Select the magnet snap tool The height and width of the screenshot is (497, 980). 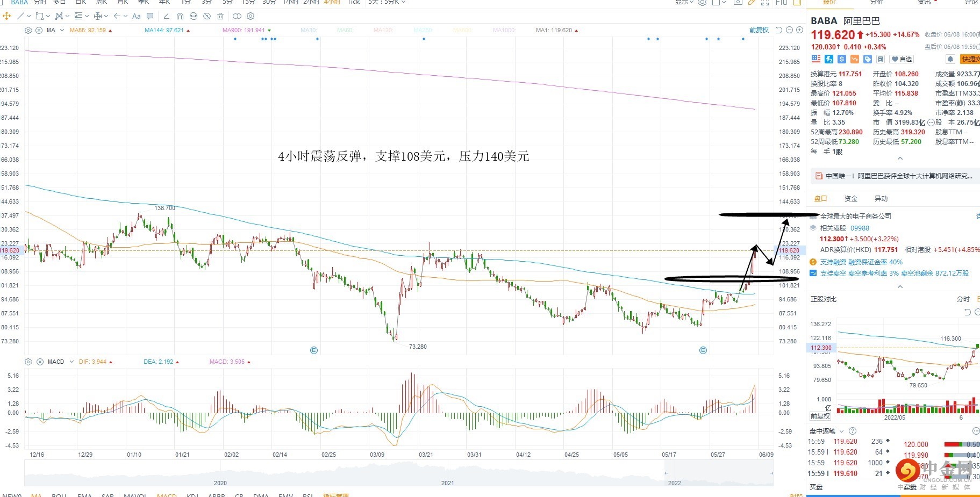click(x=180, y=16)
